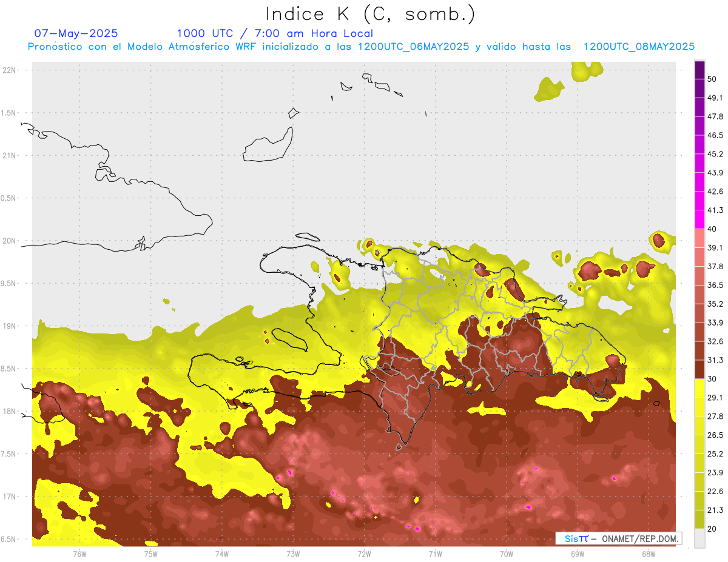Image resolution: width=728 pixels, height=562 pixels.
Task: Click the '70W' longitude label
Action: click(x=507, y=554)
